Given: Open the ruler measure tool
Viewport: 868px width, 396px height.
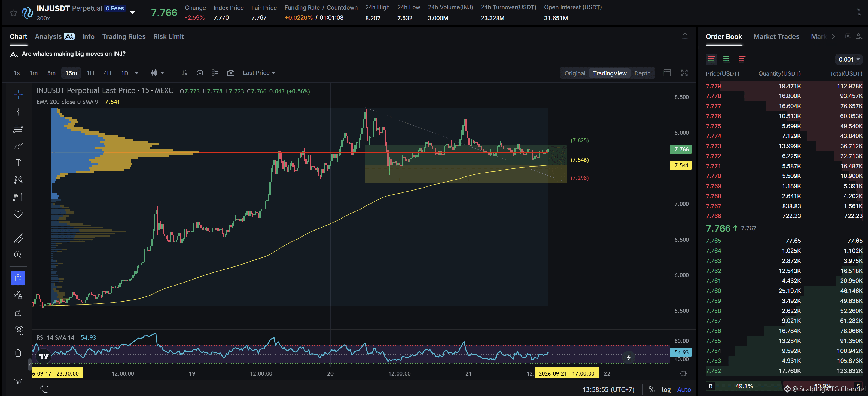Looking at the screenshot, I should tap(18, 238).
